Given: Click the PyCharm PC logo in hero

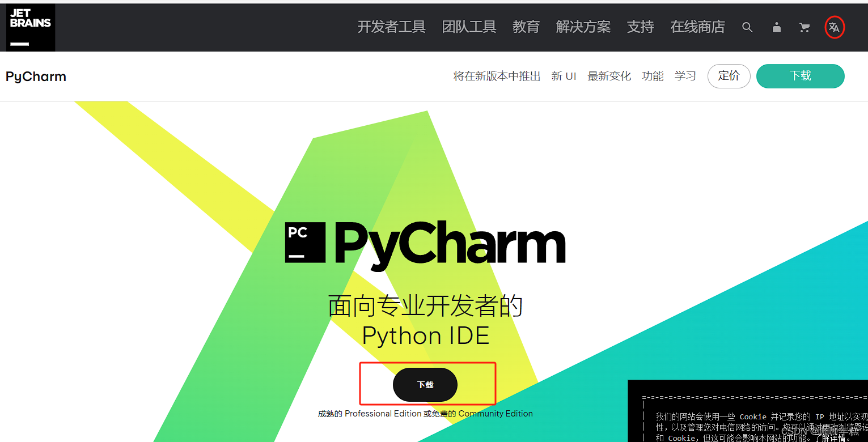Looking at the screenshot, I should pyautogui.click(x=305, y=243).
